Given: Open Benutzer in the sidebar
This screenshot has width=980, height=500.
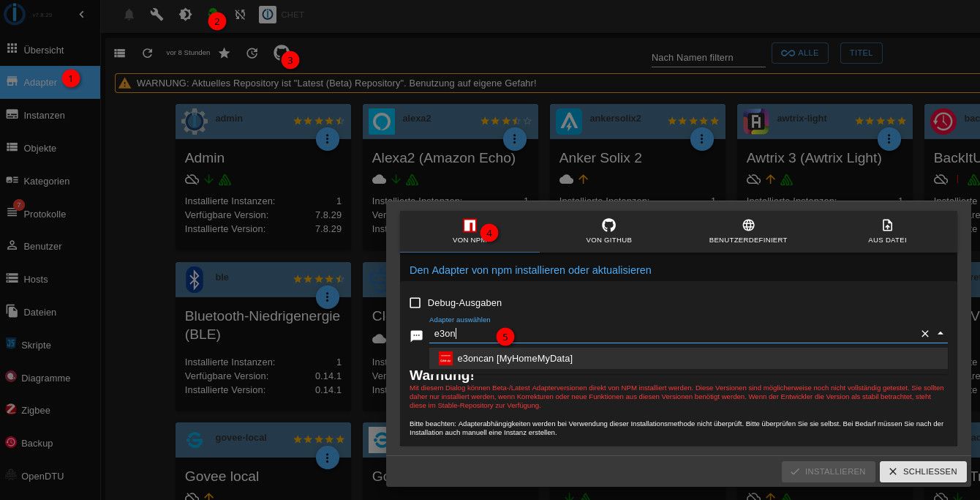Looking at the screenshot, I should tap(50, 246).
